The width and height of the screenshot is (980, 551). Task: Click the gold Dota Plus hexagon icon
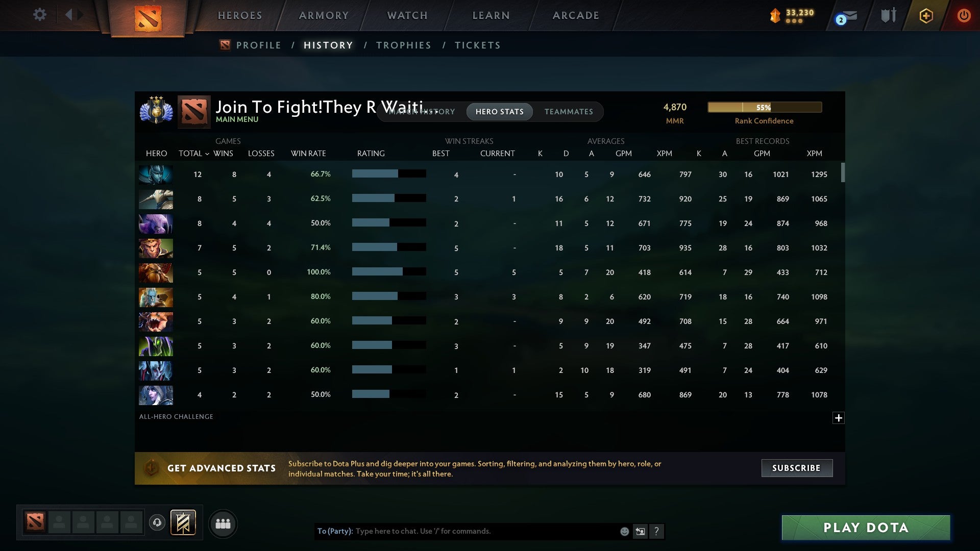click(x=926, y=15)
